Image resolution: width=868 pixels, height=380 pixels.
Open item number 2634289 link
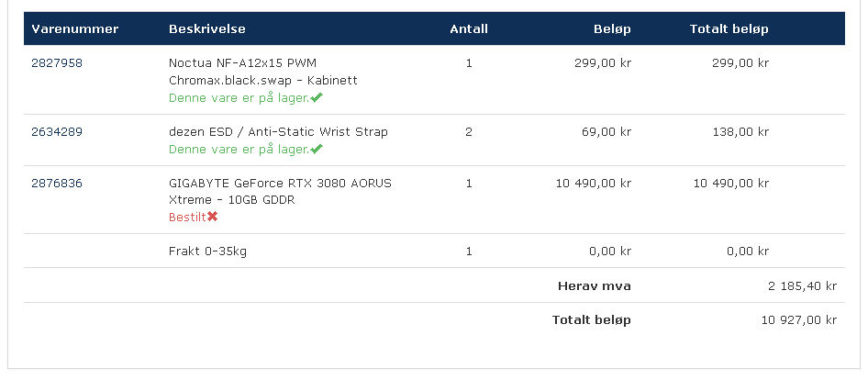57,132
